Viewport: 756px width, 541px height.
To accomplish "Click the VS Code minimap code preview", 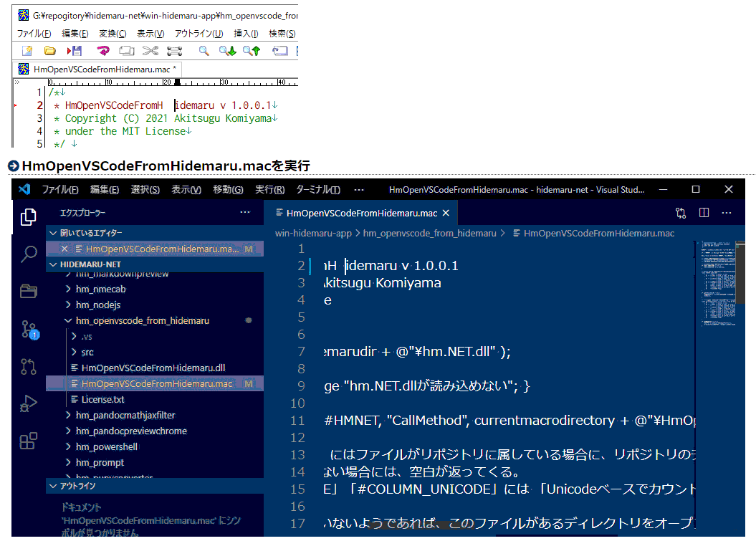I will [x=719, y=284].
